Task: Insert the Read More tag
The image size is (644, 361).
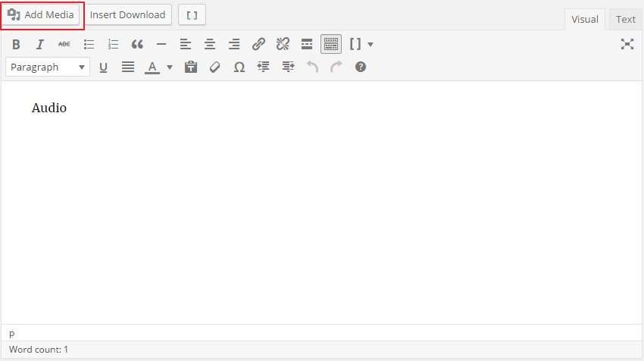Action: click(x=307, y=44)
